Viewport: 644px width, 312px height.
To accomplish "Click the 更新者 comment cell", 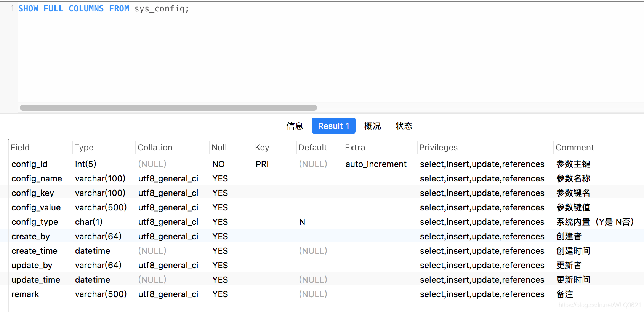I will coord(569,265).
